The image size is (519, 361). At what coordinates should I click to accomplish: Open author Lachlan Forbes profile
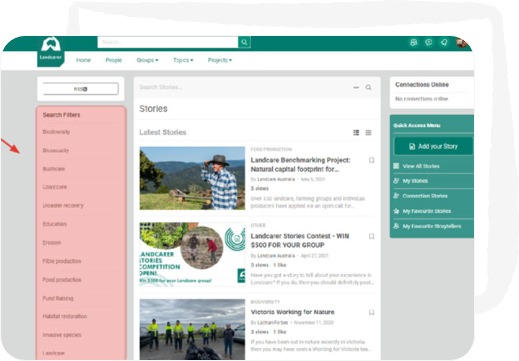(x=272, y=323)
